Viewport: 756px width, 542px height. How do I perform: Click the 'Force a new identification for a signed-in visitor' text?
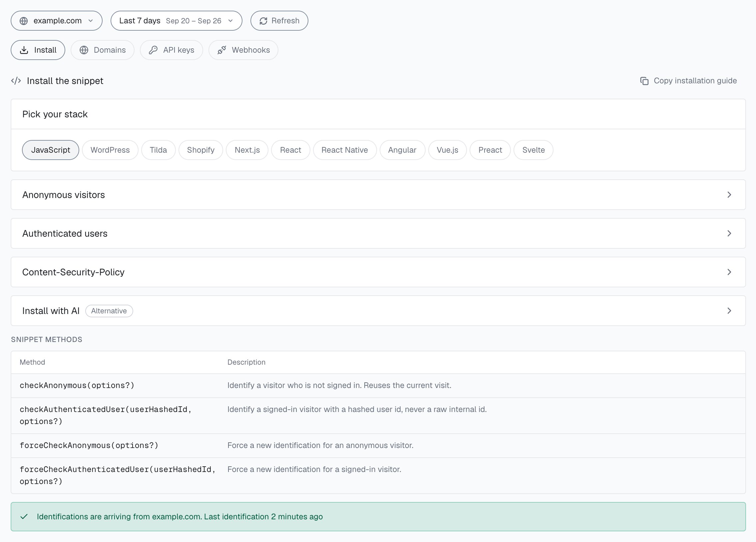(x=314, y=470)
